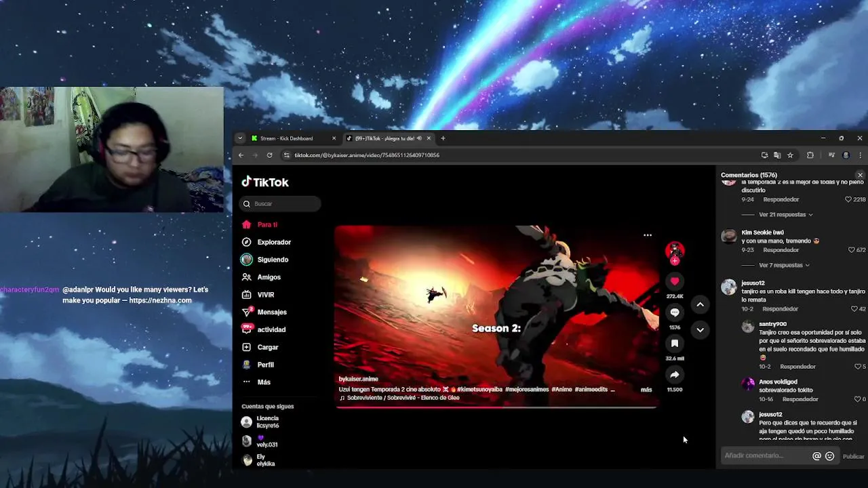Open the comments bubble icon showing 1576
Image resolution: width=868 pixels, height=488 pixels.
pos(675,312)
